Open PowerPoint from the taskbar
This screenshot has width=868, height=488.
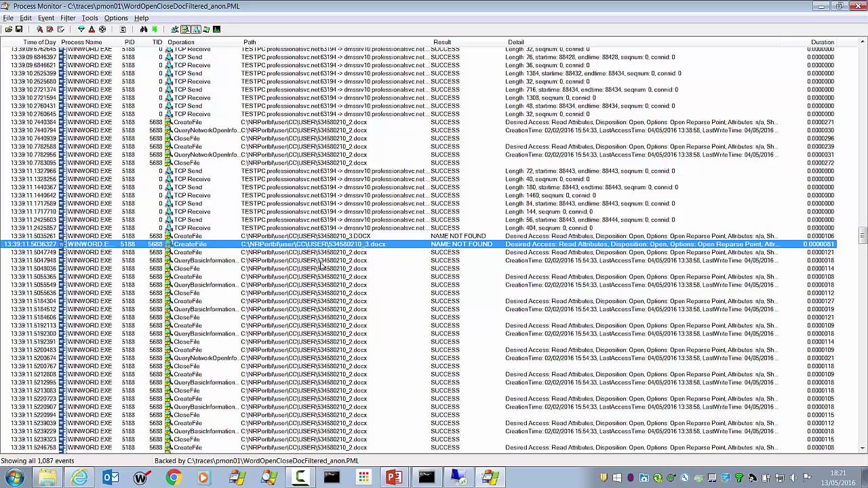[394, 477]
